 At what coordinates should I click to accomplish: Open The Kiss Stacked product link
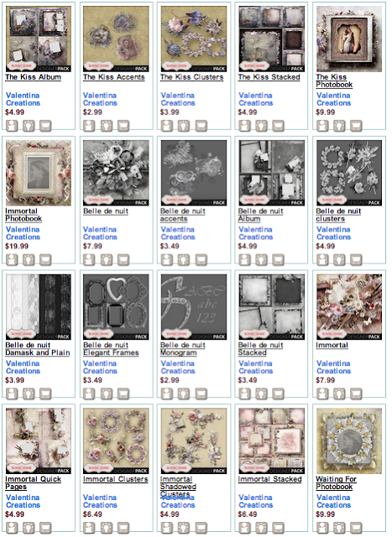coord(269,77)
